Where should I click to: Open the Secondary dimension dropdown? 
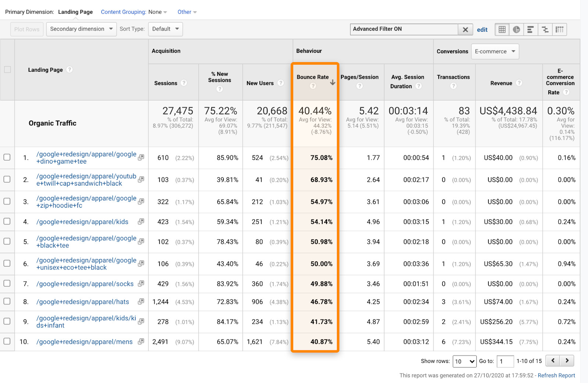pos(81,29)
